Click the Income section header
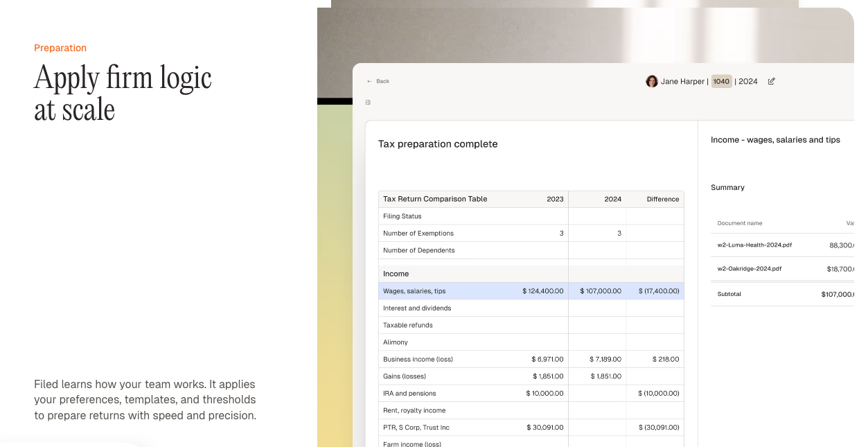Image resolution: width=868 pixels, height=447 pixels. pyautogui.click(x=396, y=274)
